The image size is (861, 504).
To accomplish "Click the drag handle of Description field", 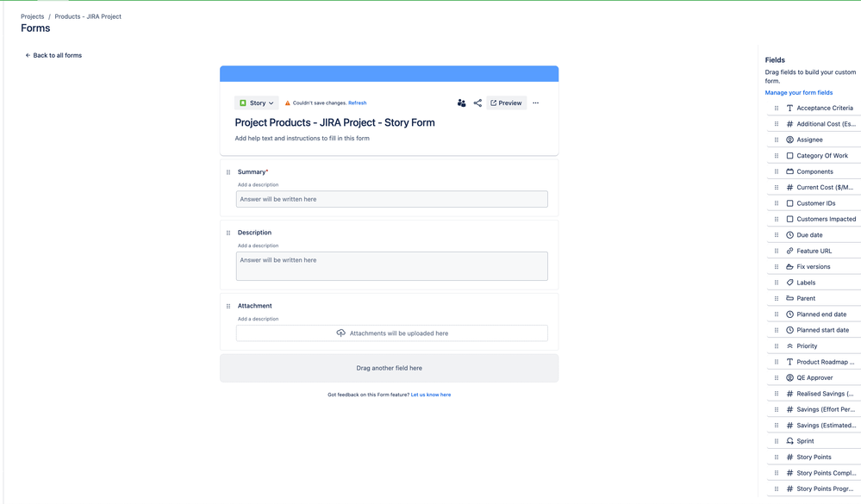I will click(228, 233).
